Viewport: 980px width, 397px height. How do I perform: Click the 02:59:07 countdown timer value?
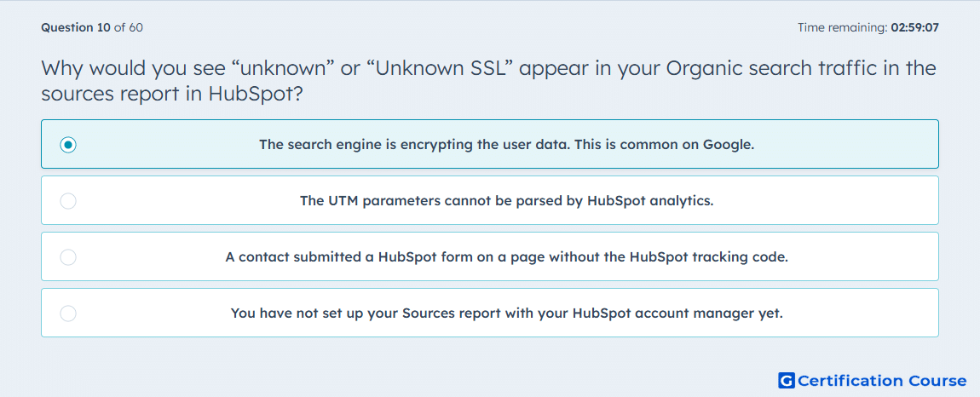point(915,27)
